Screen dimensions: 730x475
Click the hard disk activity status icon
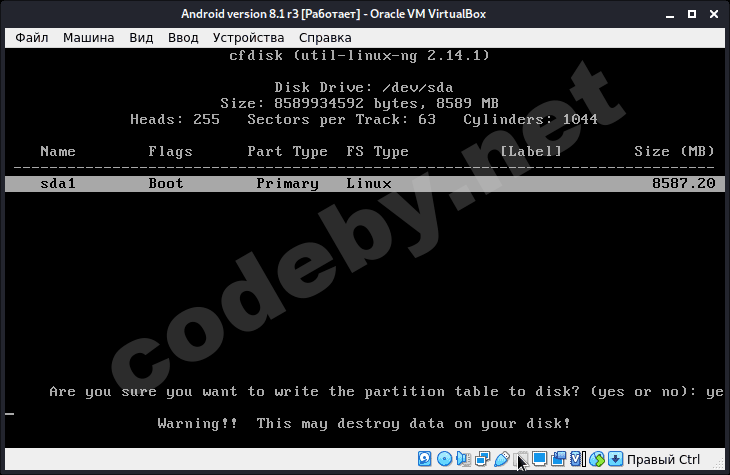(424, 459)
